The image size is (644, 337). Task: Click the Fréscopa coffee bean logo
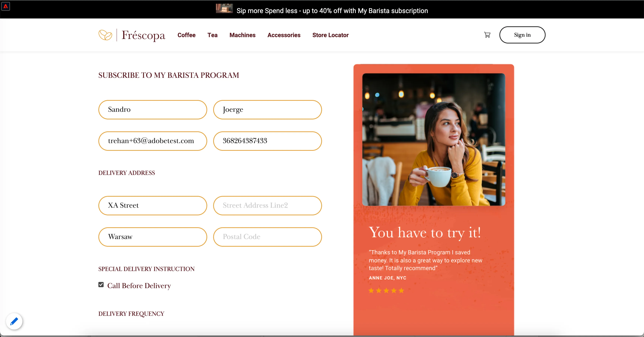coord(105,35)
